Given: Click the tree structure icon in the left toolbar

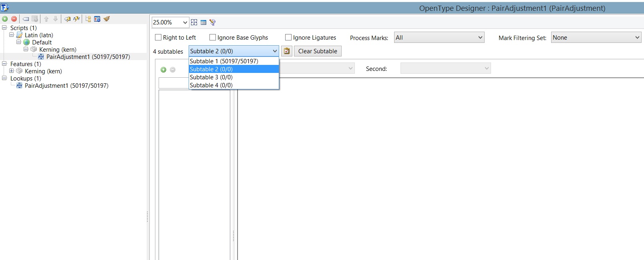Looking at the screenshot, I should pos(88,19).
